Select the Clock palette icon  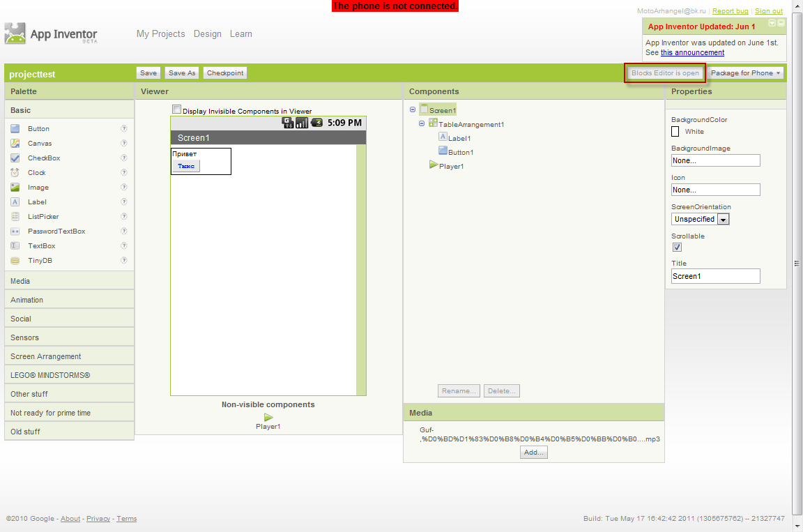coord(15,172)
